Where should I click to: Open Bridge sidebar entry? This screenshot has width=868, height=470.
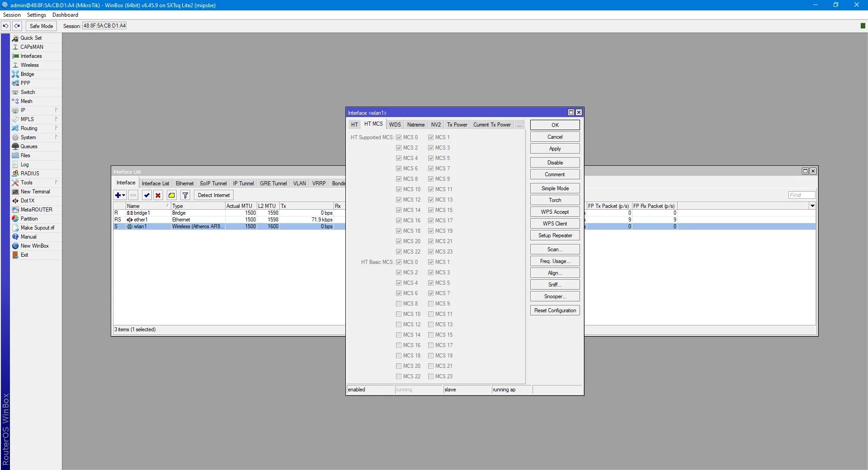[27, 74]
